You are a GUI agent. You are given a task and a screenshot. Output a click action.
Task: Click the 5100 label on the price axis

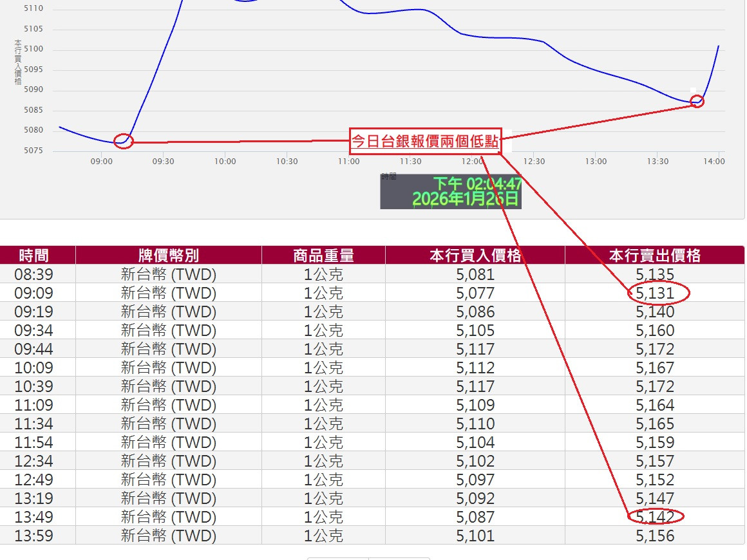[33, 49]
